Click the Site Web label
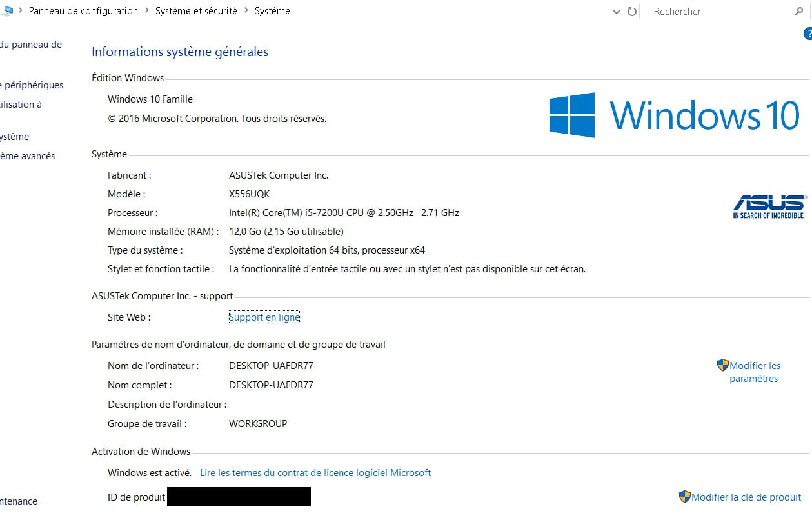 [x=129, y=317]
